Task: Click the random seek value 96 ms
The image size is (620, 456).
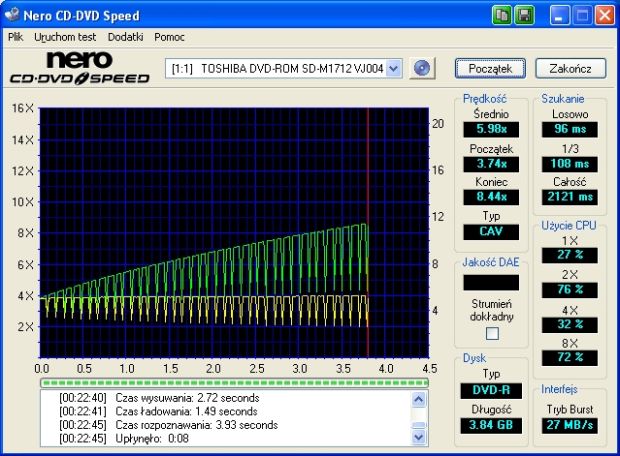Action: click(569, 129)
